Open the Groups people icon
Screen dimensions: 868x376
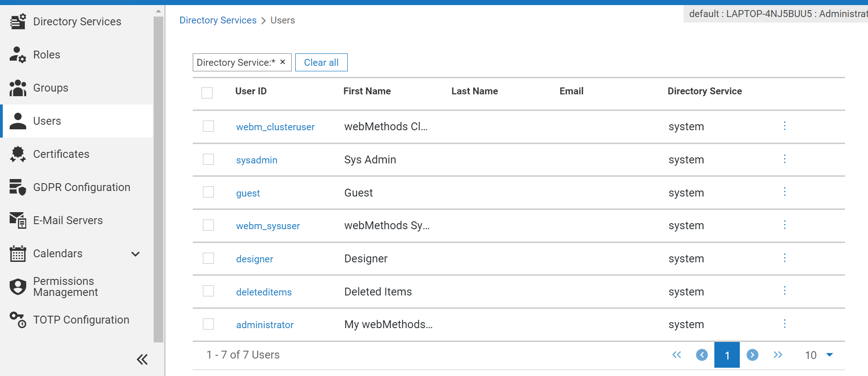(x=18, y=88)
